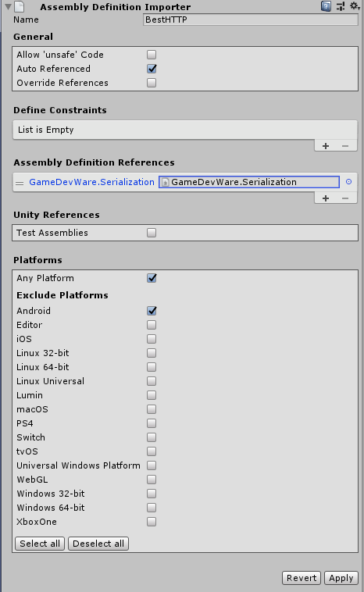Check the Linux 32-bit exclude checkbox
The image size is (364, 592).
(152, 353)
